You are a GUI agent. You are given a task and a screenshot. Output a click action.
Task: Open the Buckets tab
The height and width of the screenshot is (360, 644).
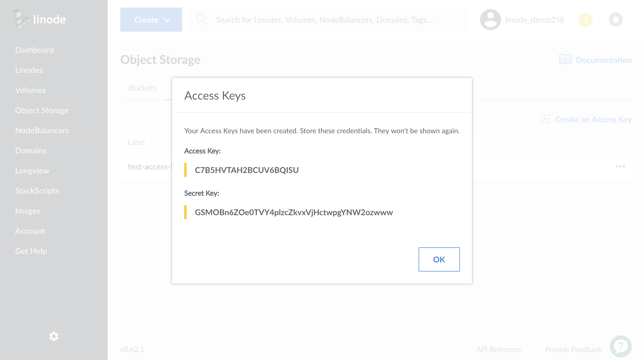(x=143, y=88)
